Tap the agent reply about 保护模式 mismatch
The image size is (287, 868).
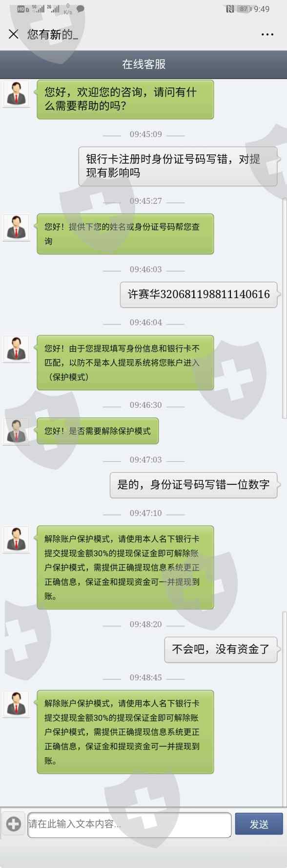125,363
